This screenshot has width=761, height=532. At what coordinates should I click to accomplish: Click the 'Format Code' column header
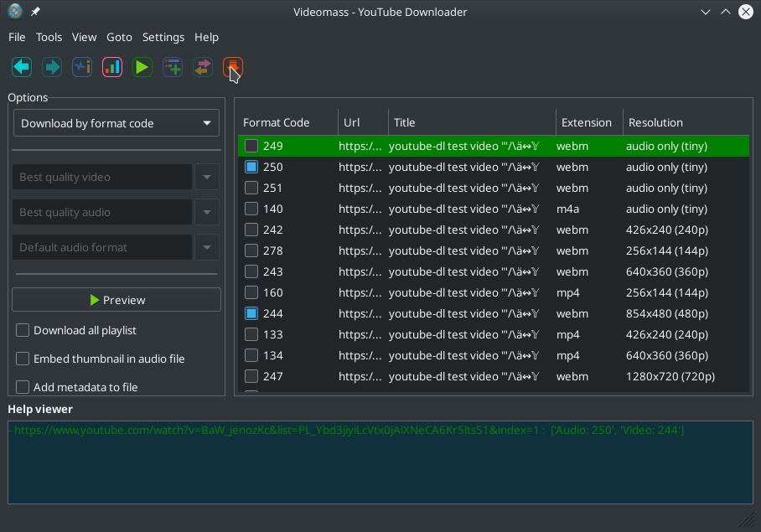coord(287,122)
